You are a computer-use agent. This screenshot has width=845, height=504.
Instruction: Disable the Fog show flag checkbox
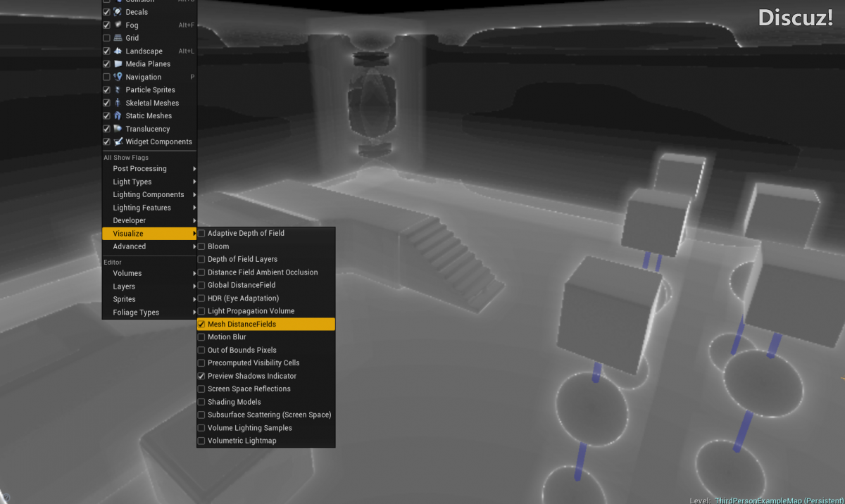tap(106, 25)
